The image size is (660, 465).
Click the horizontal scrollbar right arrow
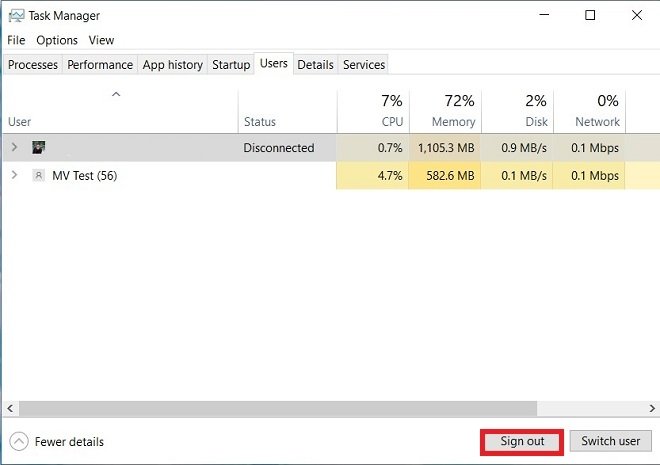coord(652,408)
